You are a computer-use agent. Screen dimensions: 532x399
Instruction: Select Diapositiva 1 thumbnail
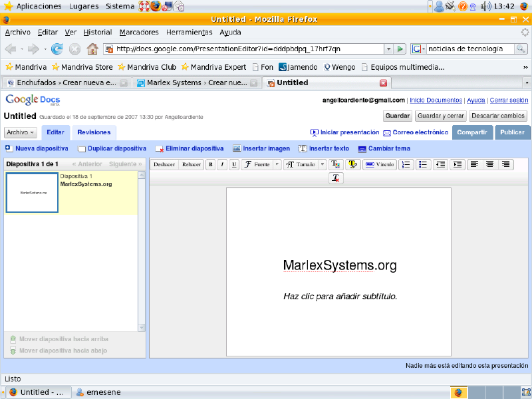click(x=32, y=193)
